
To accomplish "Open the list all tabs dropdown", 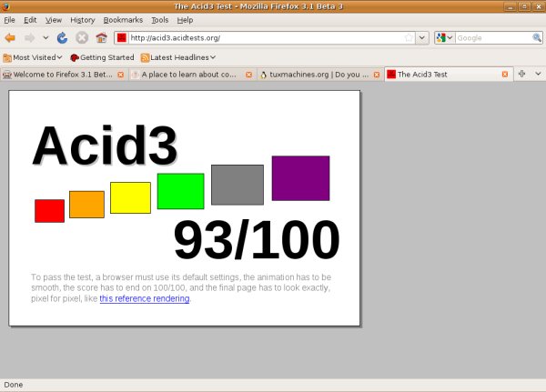I will [538, 74].
